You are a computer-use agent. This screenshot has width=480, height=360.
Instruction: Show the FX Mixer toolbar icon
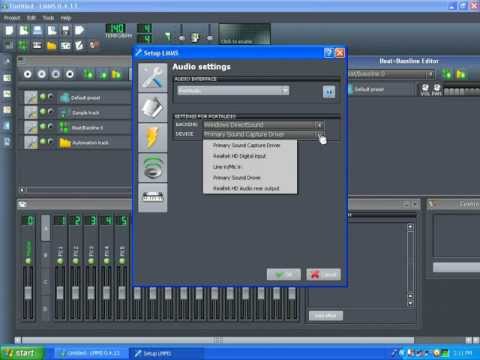tap(66, 45)
